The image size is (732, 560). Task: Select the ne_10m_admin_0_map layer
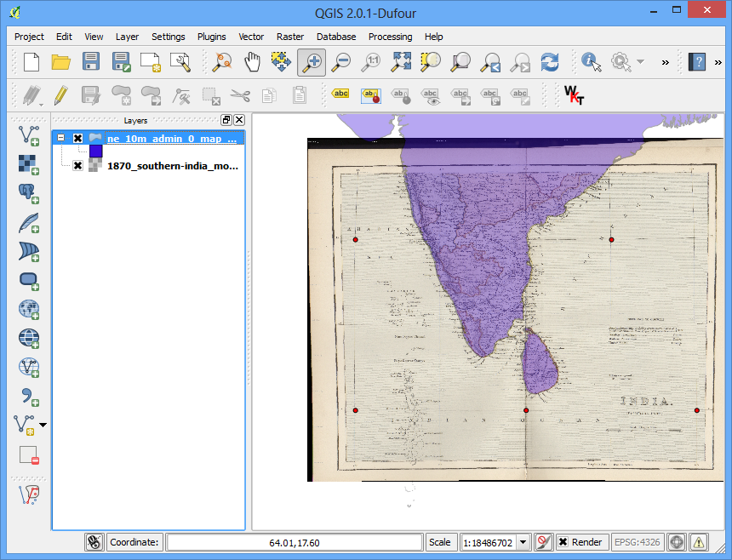(x=172, y=138)
